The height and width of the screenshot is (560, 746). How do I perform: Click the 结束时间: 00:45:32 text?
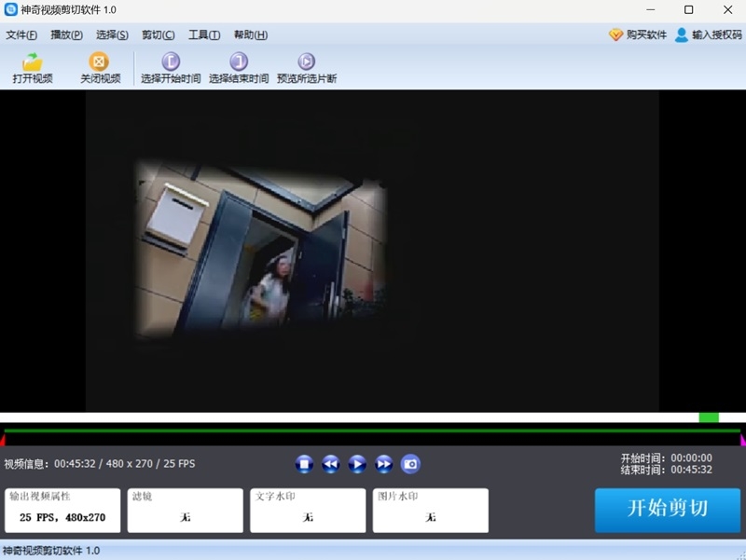(667, 470)
